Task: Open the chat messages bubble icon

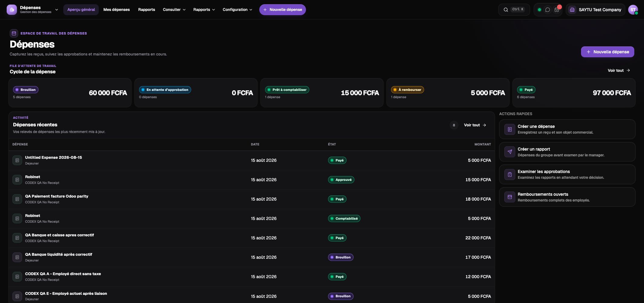Action: [x=548, y=10]
